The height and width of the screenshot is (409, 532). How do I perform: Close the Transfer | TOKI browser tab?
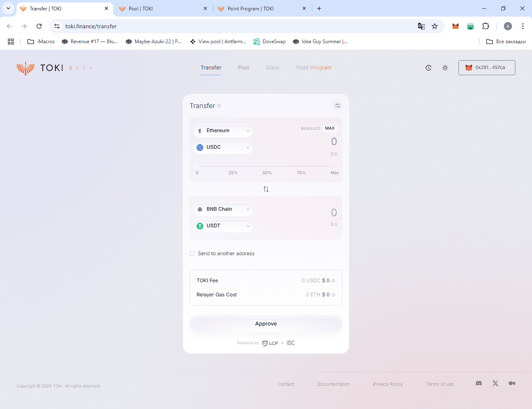coord(106,8)
